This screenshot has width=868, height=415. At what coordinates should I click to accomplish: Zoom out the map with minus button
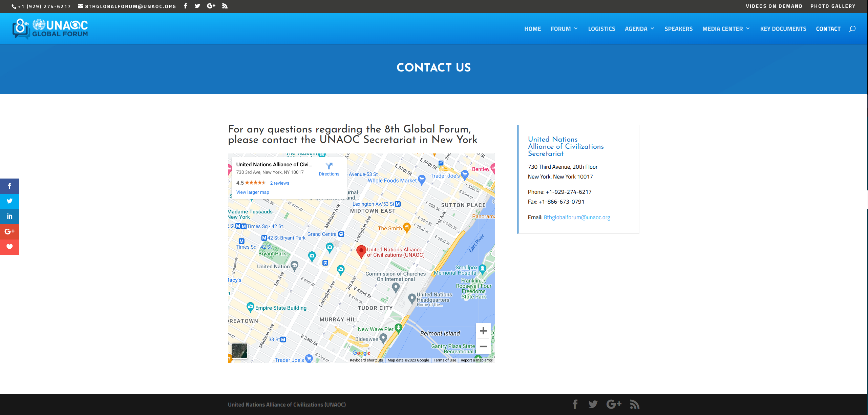483,346
